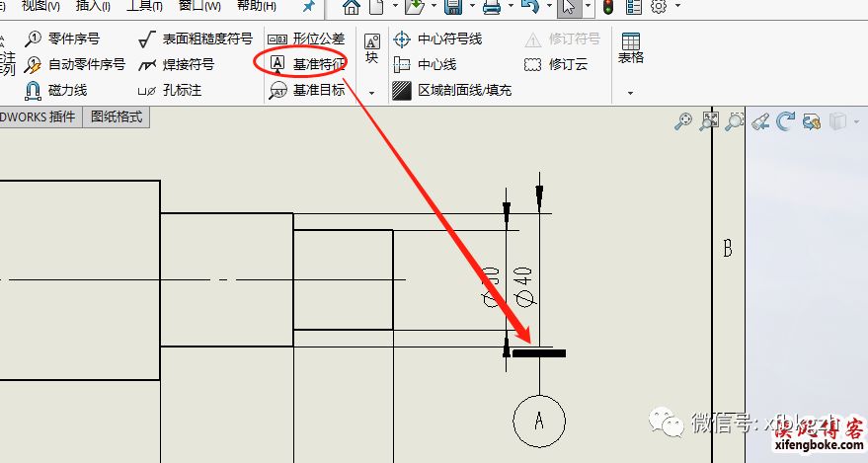This screenshot has width=868, height=463.
Task: Click the Select cursor tool
Action: coord(569,7)
